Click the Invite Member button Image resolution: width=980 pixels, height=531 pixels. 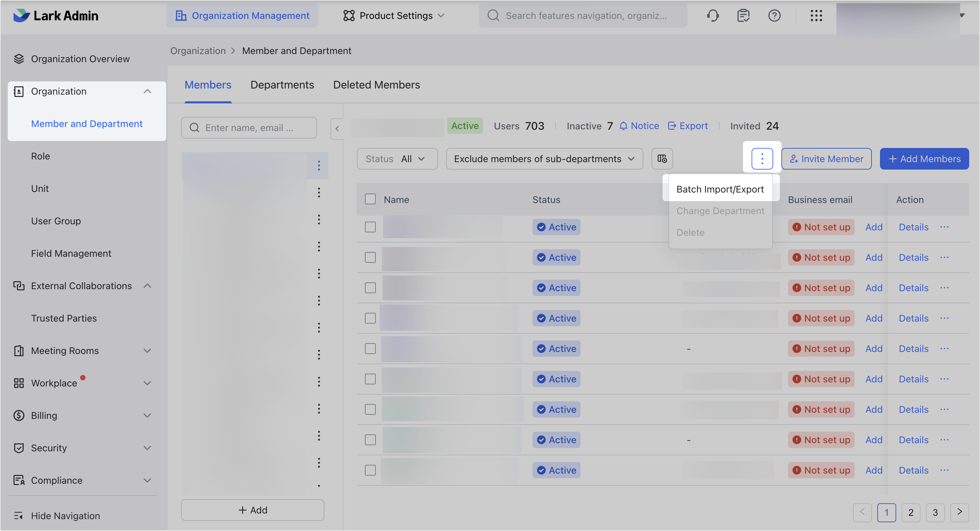tap(826, 159)
